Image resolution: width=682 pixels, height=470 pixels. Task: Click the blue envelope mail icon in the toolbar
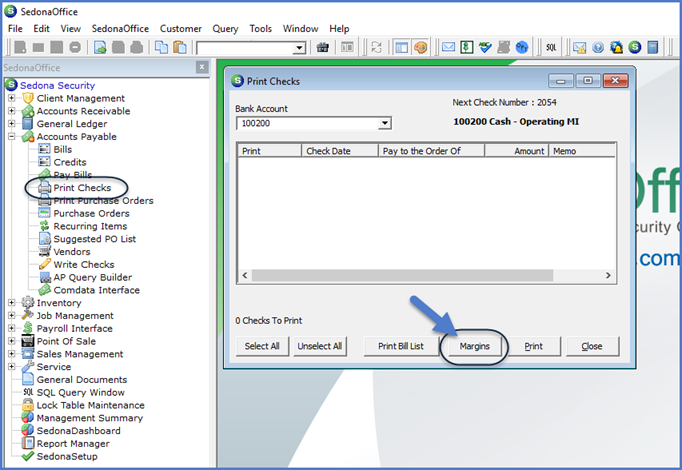[x=448, y=47]
